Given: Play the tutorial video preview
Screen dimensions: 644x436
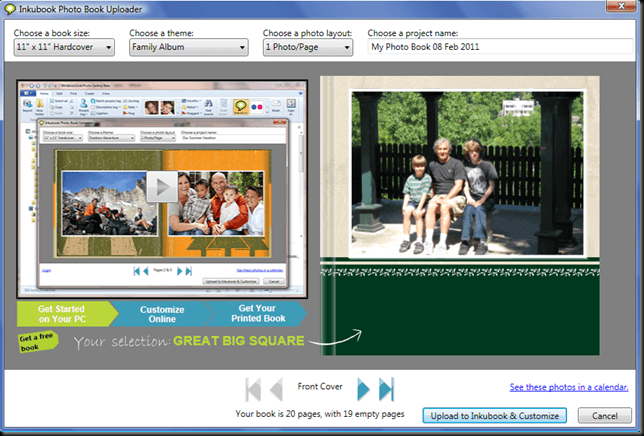Looking at the screenshot, I should click(162, 187).
